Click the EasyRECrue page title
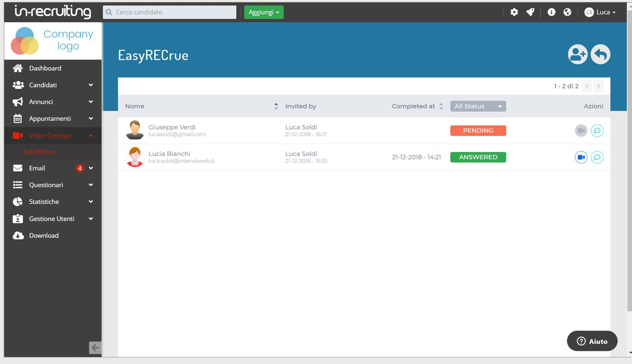The image size is (632, 364). point(153,55)
